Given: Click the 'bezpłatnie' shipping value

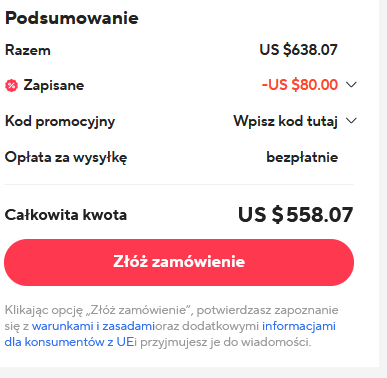Looking at the screenshot, I should pyautogui.click(x=302, y=157).
